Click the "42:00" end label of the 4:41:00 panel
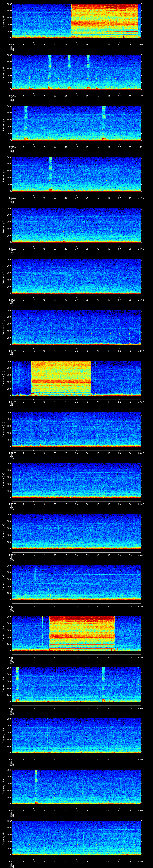The width and height of the screenshot is (153, 868). 141,657
